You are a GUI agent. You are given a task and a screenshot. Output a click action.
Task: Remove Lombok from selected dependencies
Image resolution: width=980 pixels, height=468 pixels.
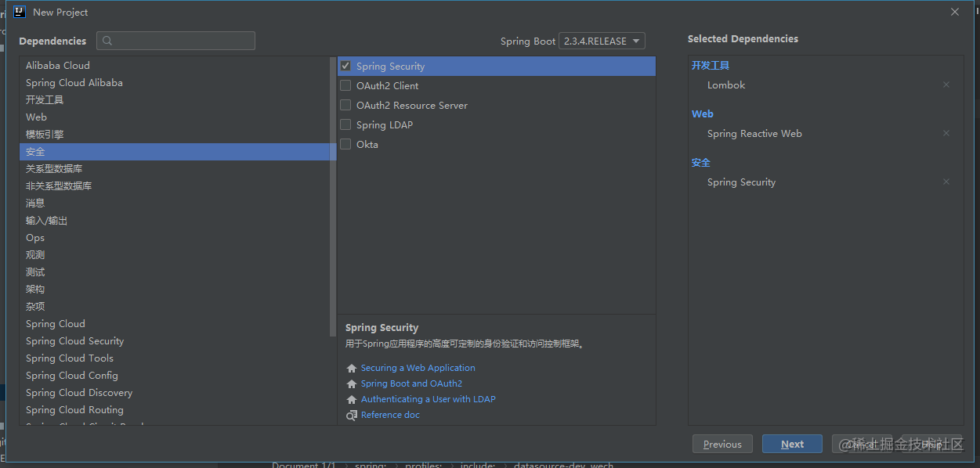pyautogui.click(x=946, y=85)
